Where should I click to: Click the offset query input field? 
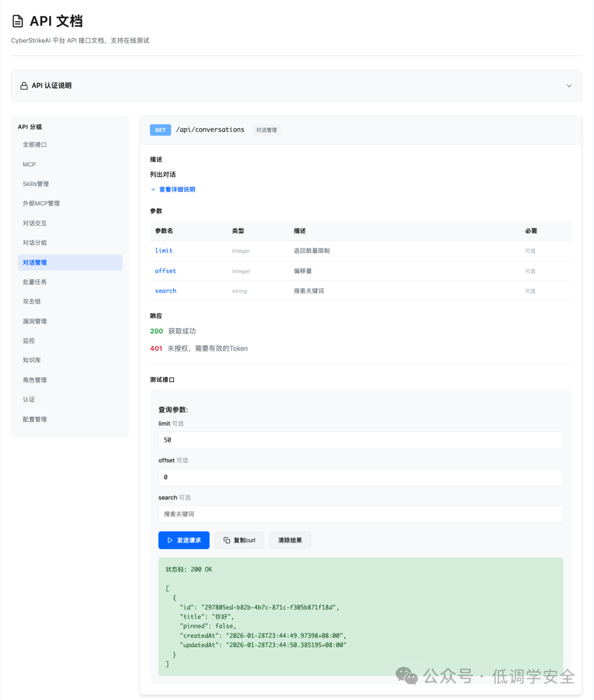point(360,477)
